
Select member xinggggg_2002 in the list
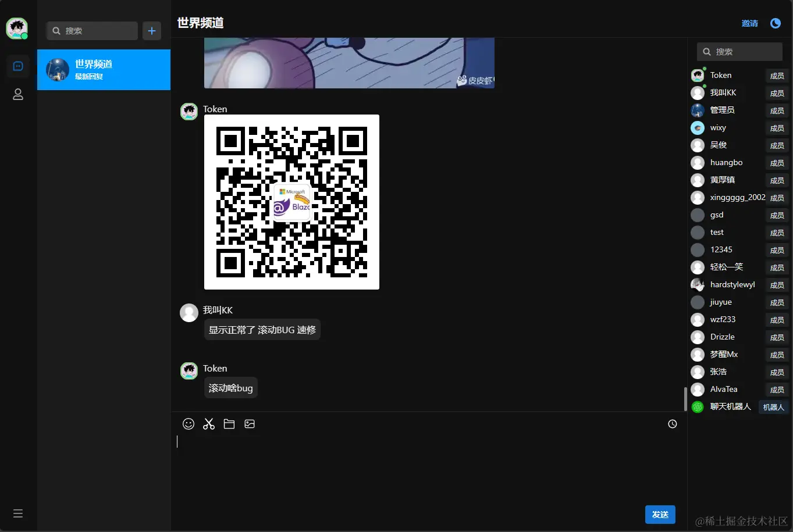pyautogui.click(x=739, y=197)
